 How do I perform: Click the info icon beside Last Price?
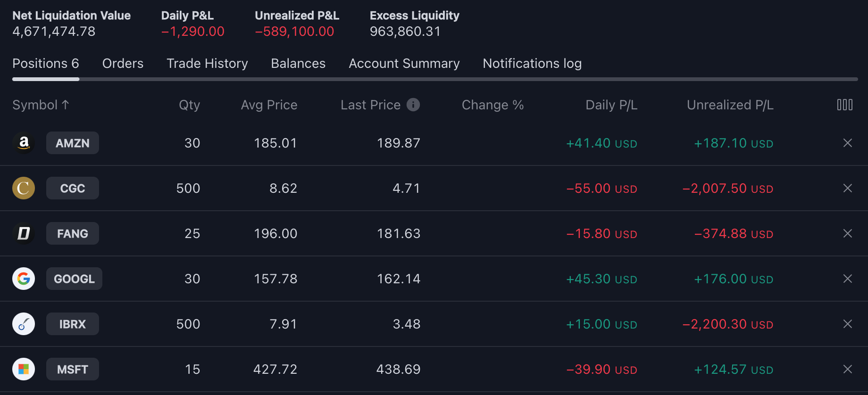pyautogui.click(x=413, y=105)
